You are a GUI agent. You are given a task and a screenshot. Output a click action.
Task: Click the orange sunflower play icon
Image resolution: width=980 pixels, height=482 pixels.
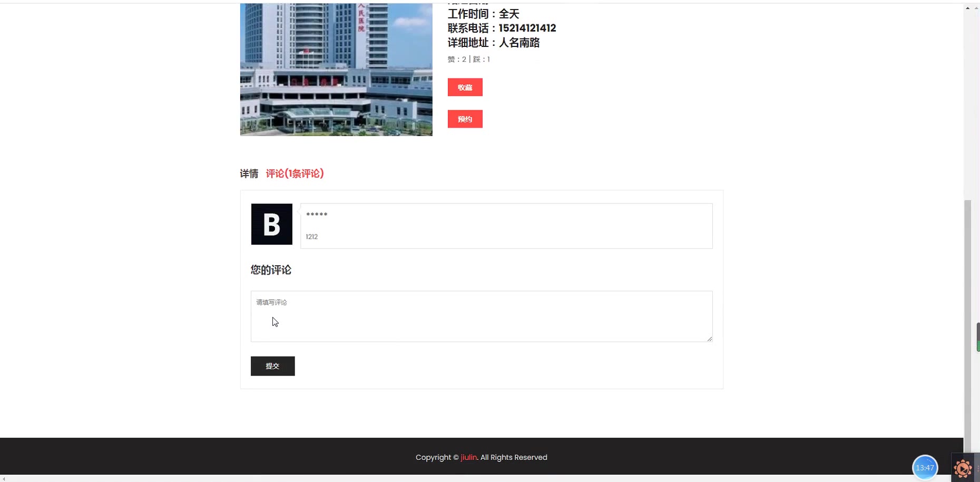point(963,468)
